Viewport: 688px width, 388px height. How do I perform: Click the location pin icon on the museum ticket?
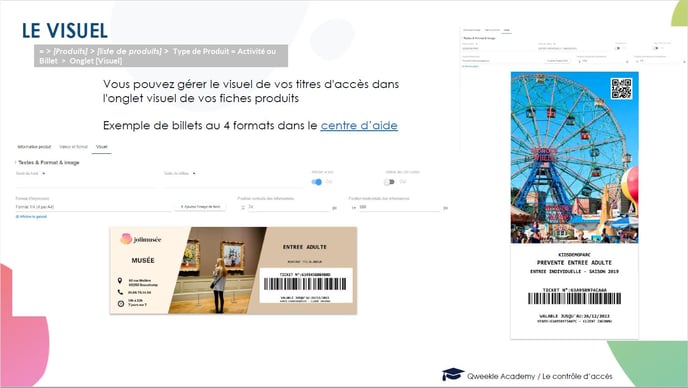tap(120, 280)
